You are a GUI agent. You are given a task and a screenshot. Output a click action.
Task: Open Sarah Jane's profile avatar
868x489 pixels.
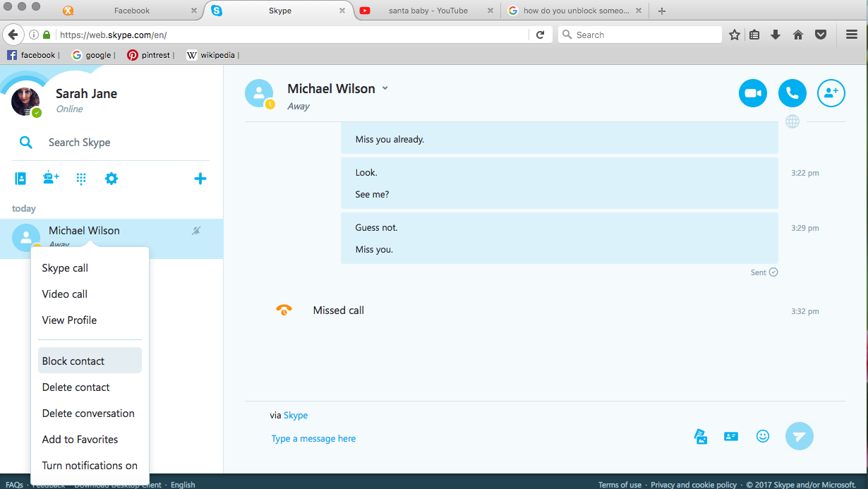[26, 102]
